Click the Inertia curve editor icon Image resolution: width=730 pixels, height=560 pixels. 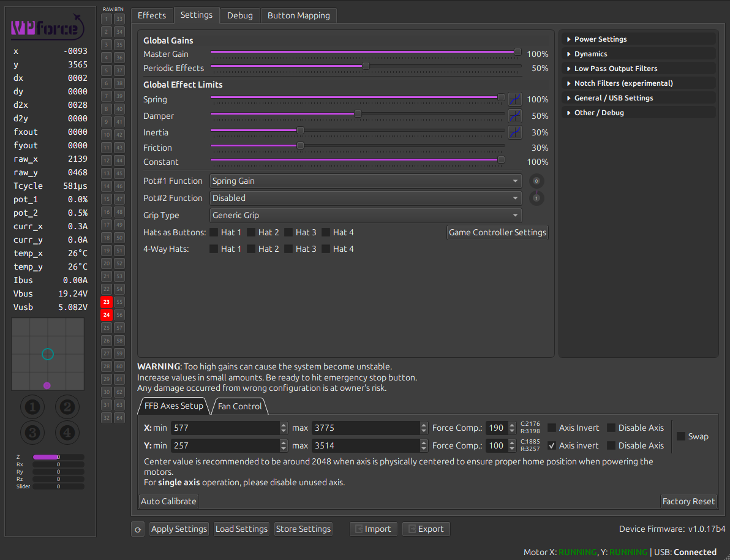(514, 132)
